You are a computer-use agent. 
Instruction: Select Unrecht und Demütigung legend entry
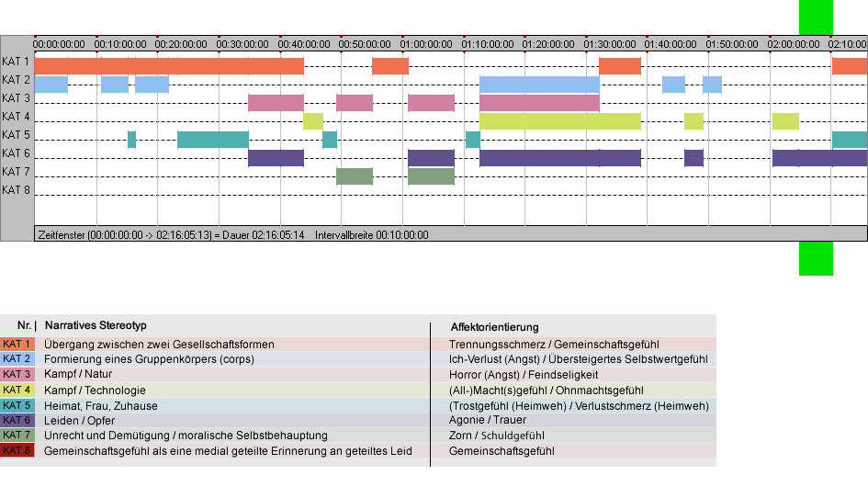(186, 436)
